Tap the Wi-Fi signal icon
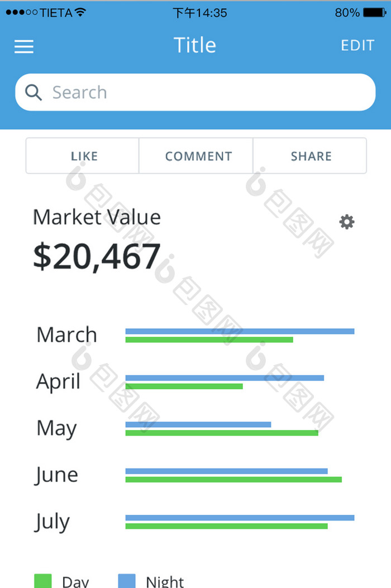This screenshot has width=391, height=588. (80, 12)
